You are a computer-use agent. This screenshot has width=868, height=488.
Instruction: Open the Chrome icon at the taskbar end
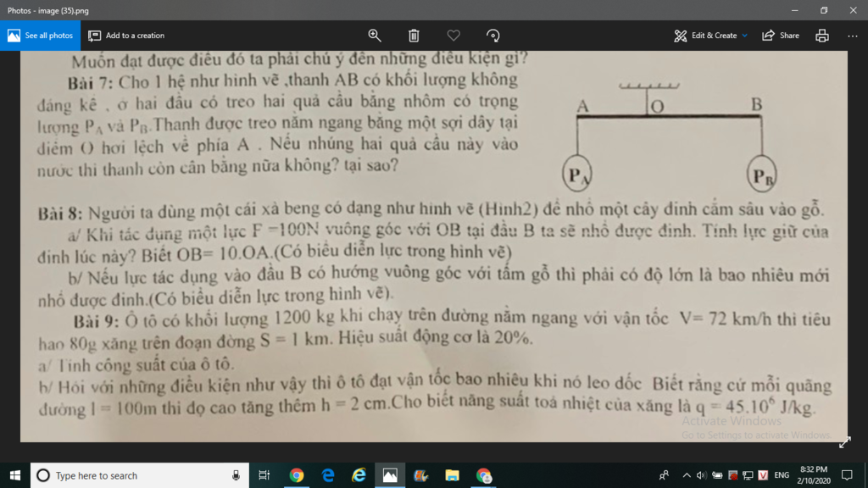pyautogui.click(x=483, y=475)
